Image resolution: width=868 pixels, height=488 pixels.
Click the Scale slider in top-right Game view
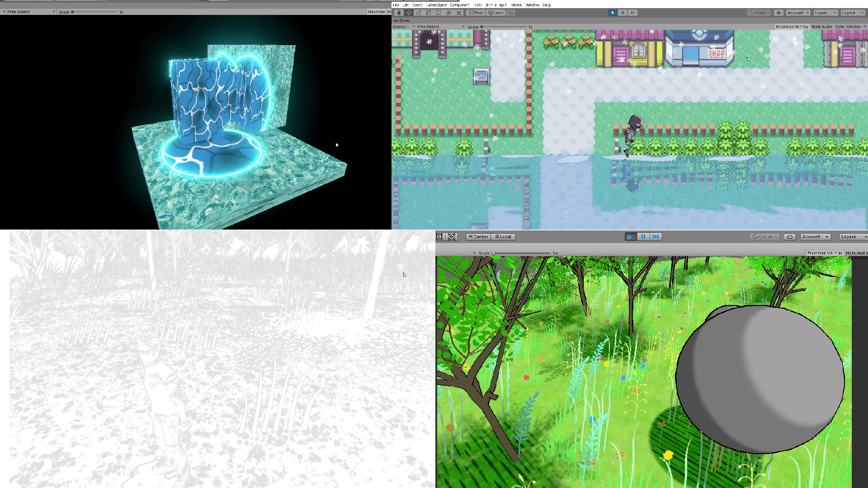point(504,27)
